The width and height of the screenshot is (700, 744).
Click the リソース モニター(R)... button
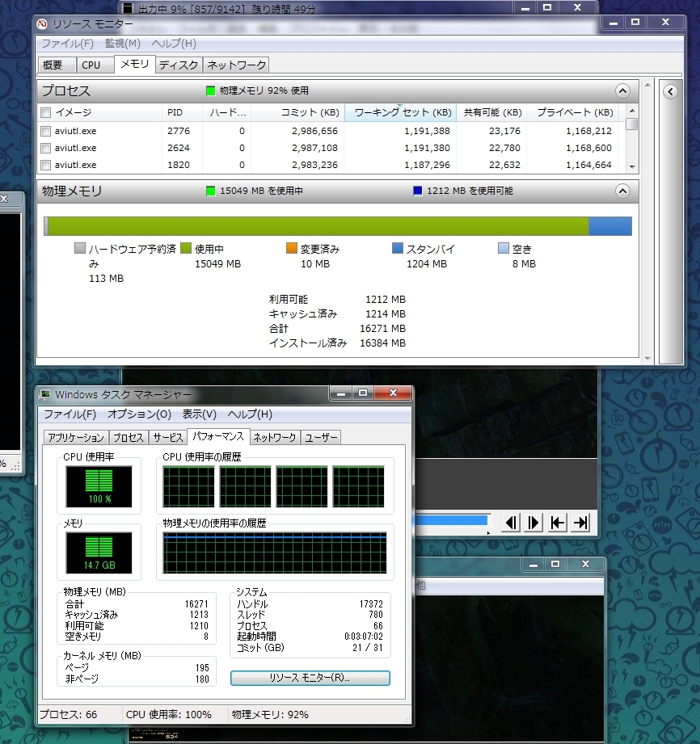coord(310,678)
